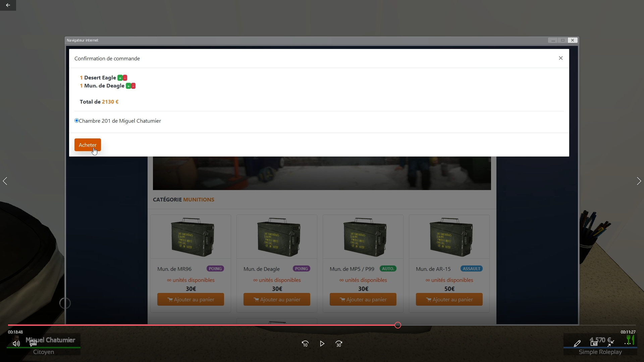644x362 pixels.
Task: Go to previous media with left chevron
Action: coord(5,181)
